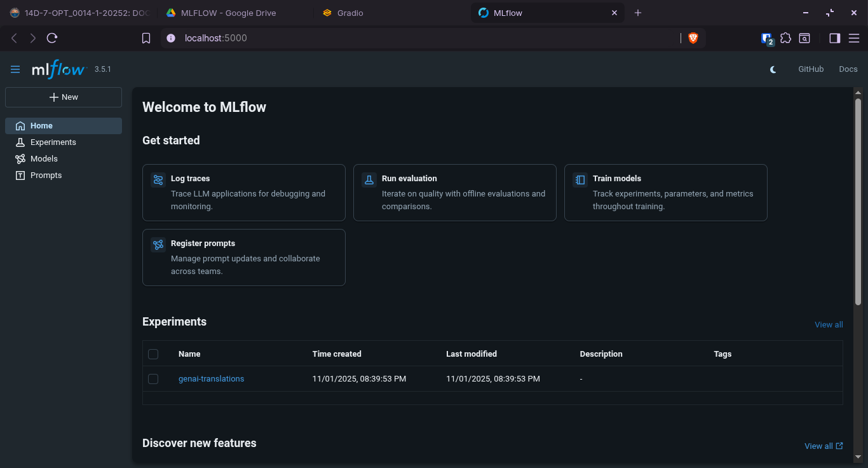Image resolution: width=868 pixels, height=468 pixels.
Task: Open the Brave Shields lion icon
Action: tap(693, 38)
